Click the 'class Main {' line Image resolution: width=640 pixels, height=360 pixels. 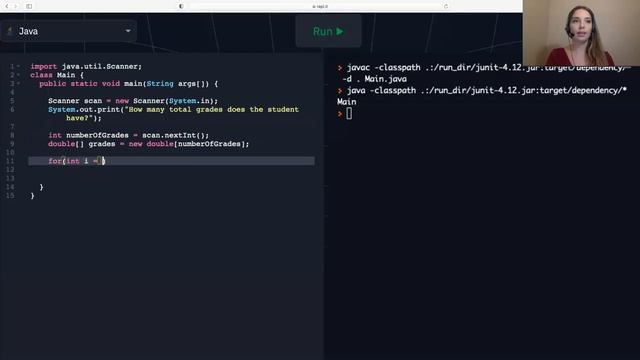(x=57, y=75)
